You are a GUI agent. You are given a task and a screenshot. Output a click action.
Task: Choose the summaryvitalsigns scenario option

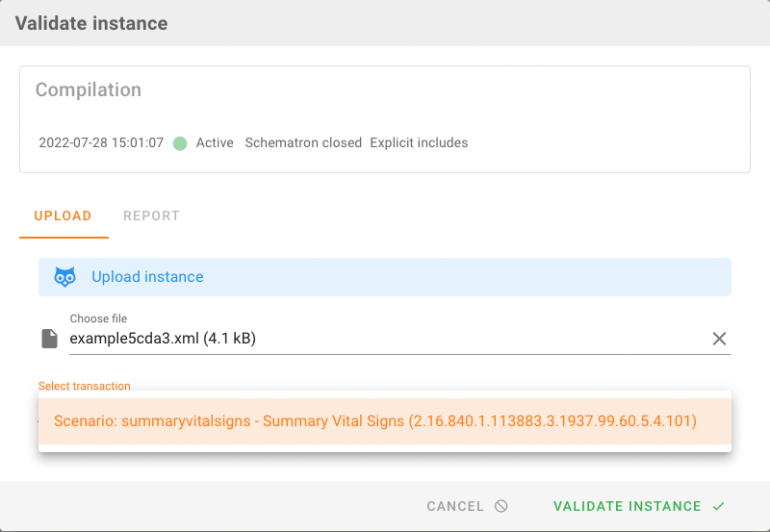point(375,421)
